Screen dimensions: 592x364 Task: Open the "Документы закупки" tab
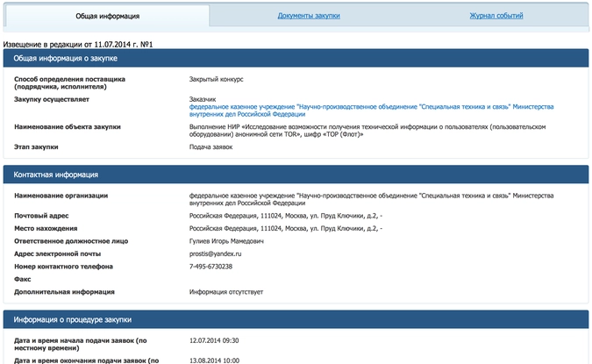308,16
